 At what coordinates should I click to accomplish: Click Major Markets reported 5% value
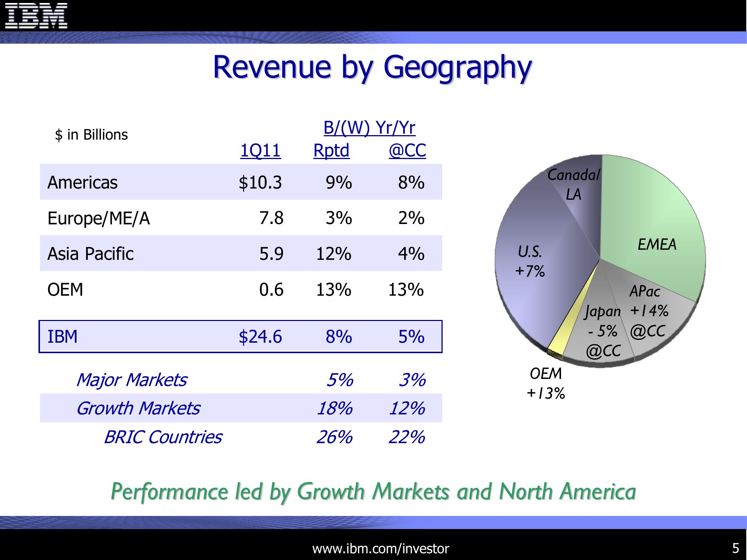coord(340,380)
